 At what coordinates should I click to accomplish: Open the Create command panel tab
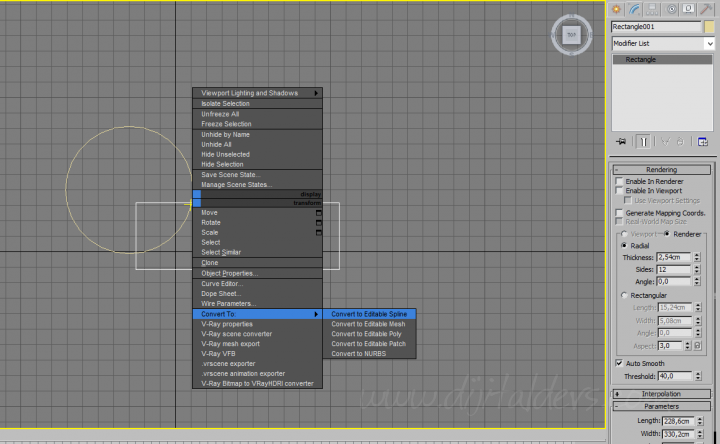(x=617, y=8)
